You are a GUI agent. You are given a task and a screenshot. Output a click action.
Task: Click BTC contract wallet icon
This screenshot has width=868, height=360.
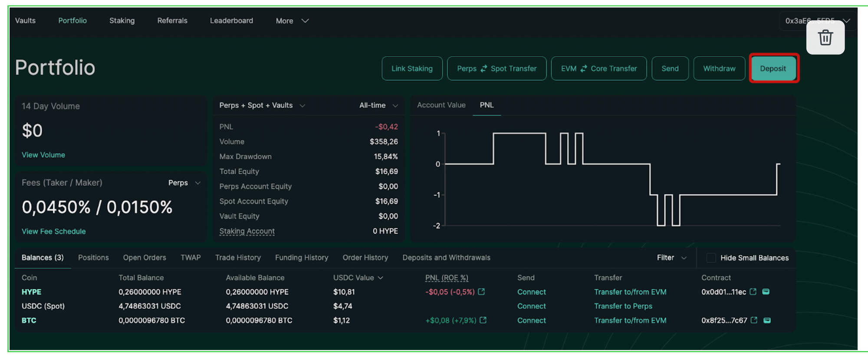pos(767,320)
